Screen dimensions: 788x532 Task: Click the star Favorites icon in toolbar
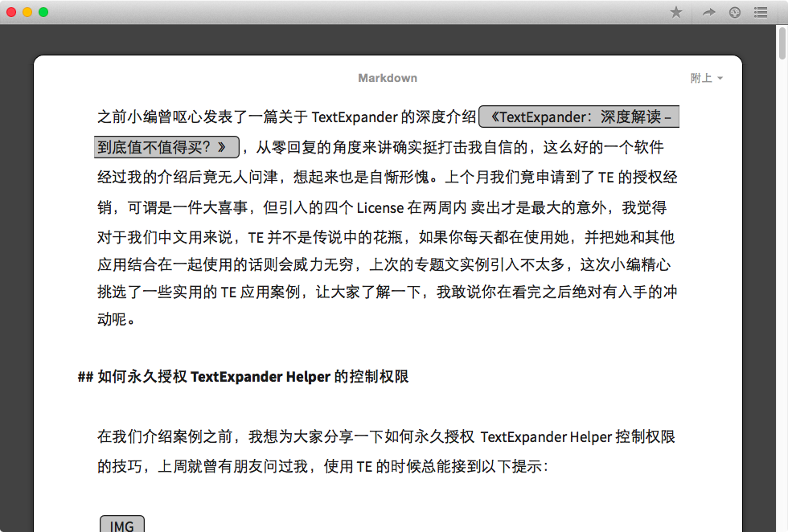676,12
